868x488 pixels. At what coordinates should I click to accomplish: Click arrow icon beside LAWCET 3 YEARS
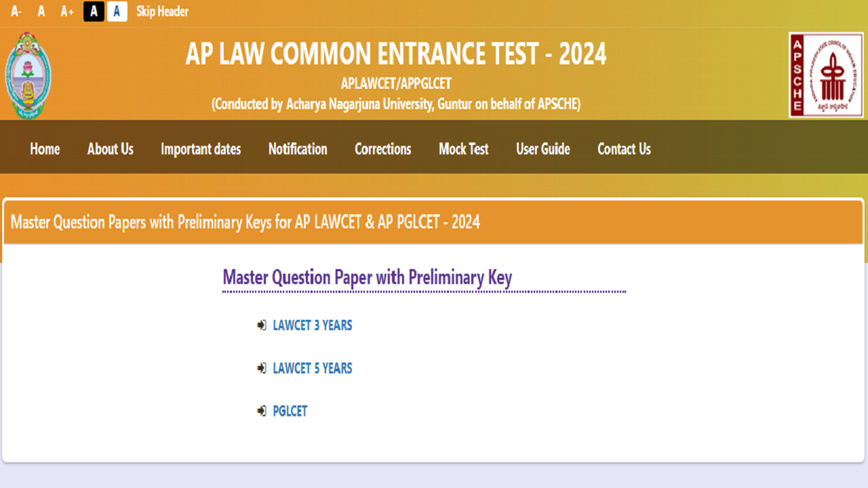click(262, 325)
